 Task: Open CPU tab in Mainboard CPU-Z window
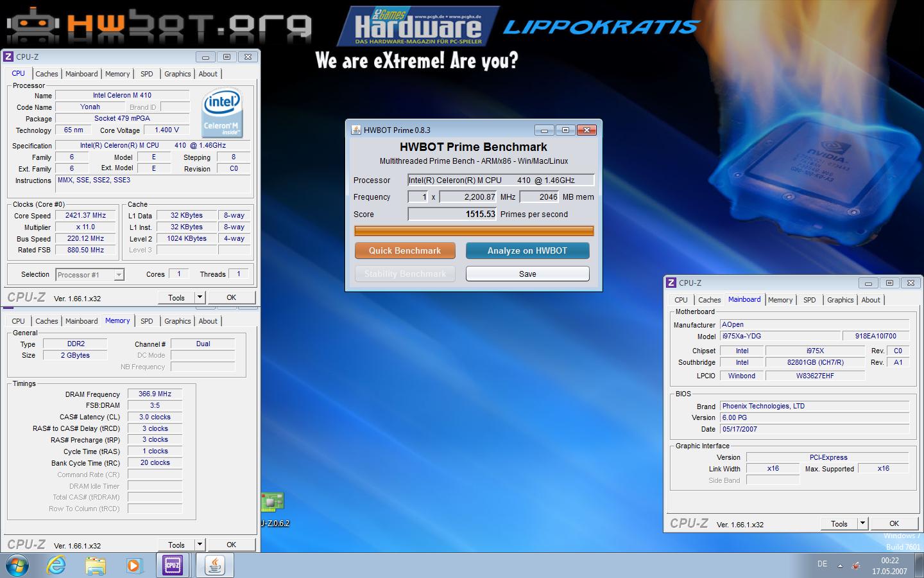(681, 300)
